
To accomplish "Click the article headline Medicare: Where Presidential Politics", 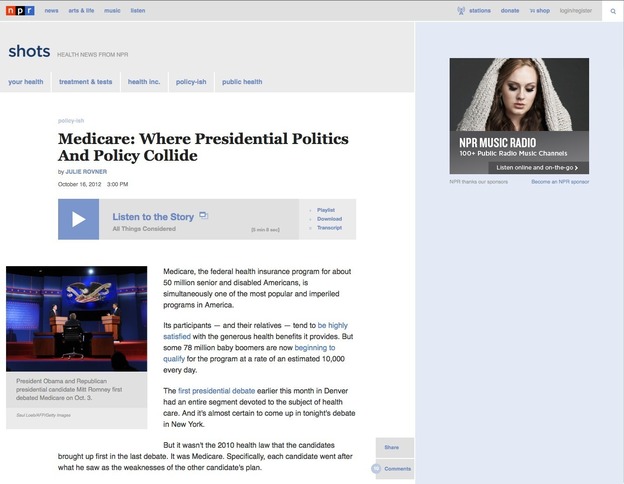I will pyautogui.click(x=203, y=147).
